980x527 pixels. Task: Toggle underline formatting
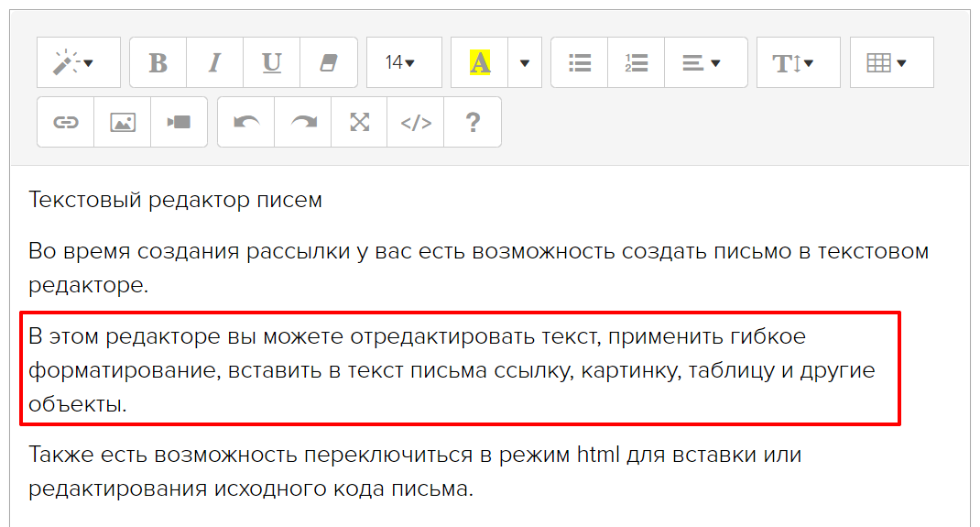coord(272,62)
